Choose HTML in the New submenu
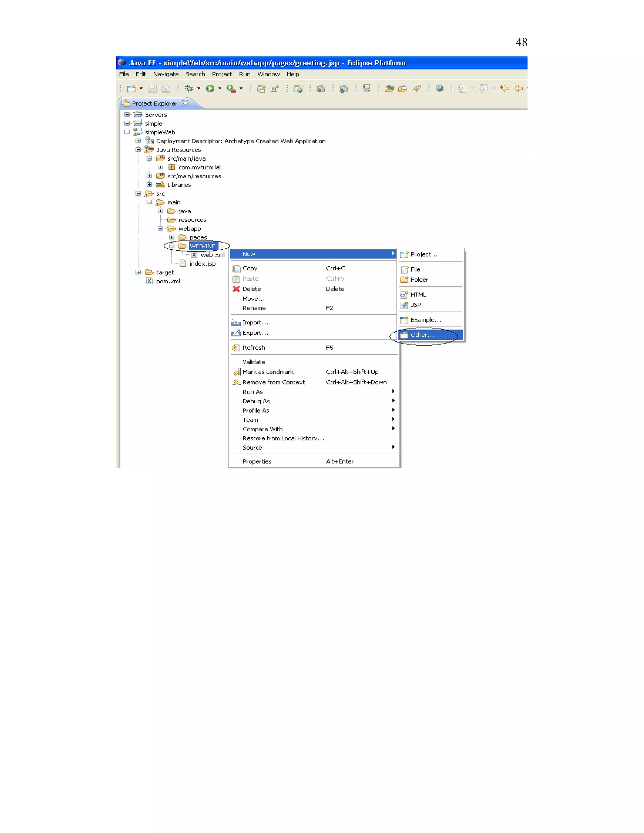The width and height of the screenshot is (644, 833). [x=431, y=295]
